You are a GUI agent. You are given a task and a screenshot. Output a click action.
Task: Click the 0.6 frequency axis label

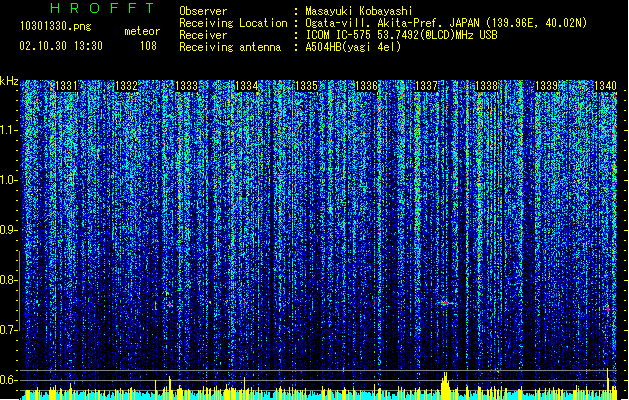pos(8,380)
